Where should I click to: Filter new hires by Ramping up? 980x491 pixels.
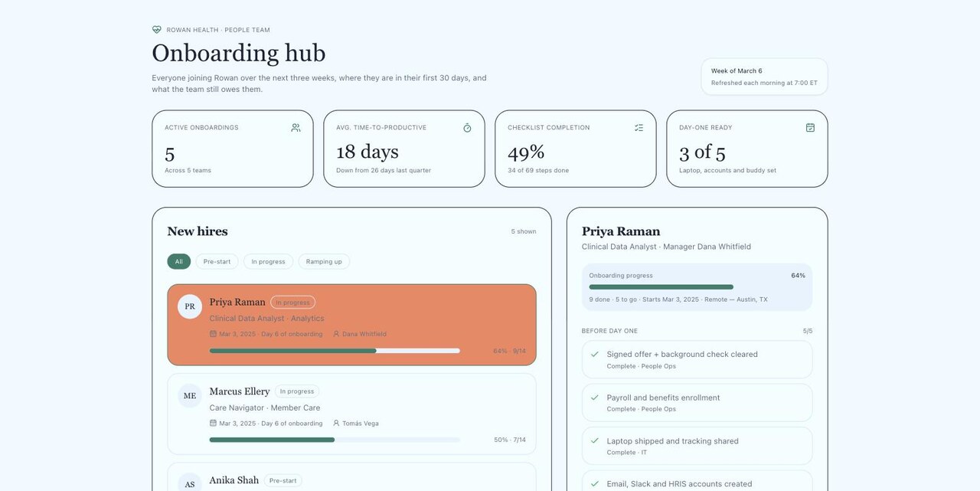click(324, 261)
